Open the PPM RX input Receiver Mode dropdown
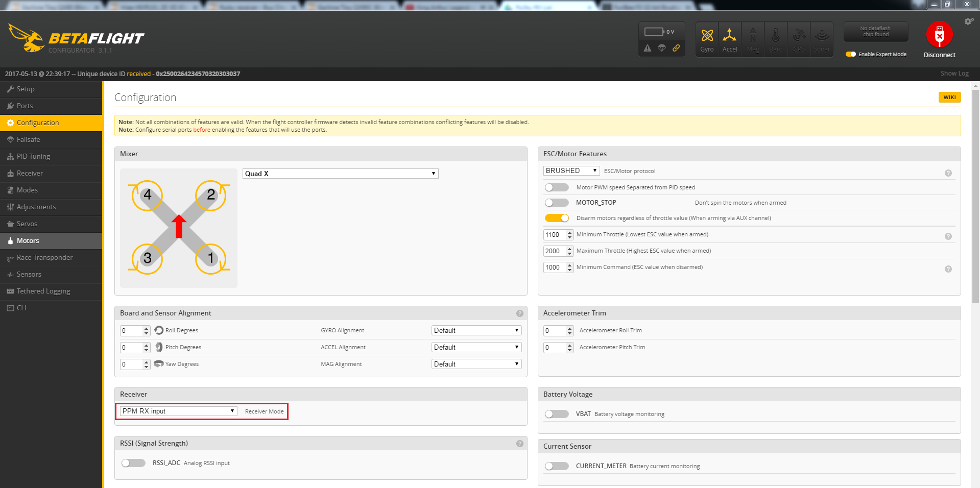Image resolution: width=980 pixels, height=488 pixels. [x=179, y=411]
